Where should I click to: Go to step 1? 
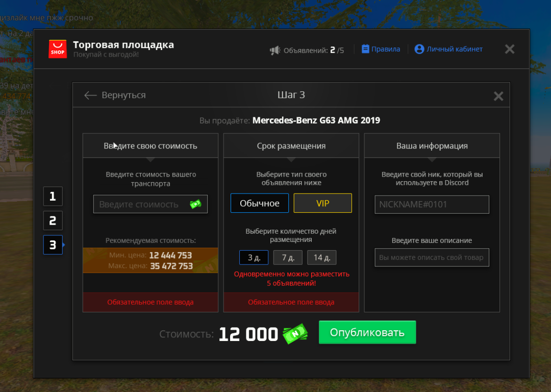point(53,196)
